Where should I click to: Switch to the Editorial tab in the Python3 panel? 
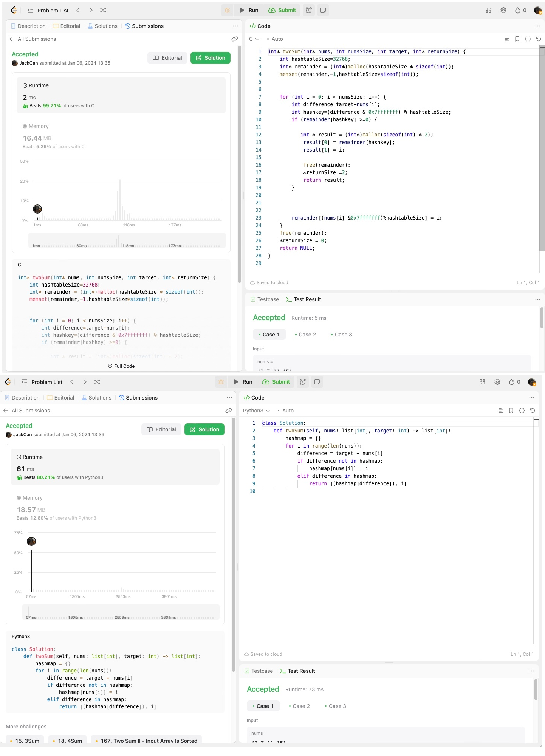point(60,398)
